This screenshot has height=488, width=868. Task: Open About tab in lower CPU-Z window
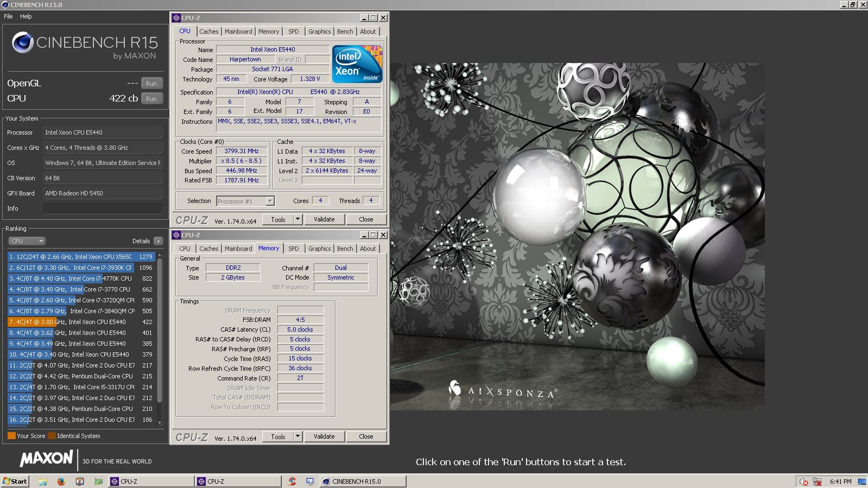point(368,249)
